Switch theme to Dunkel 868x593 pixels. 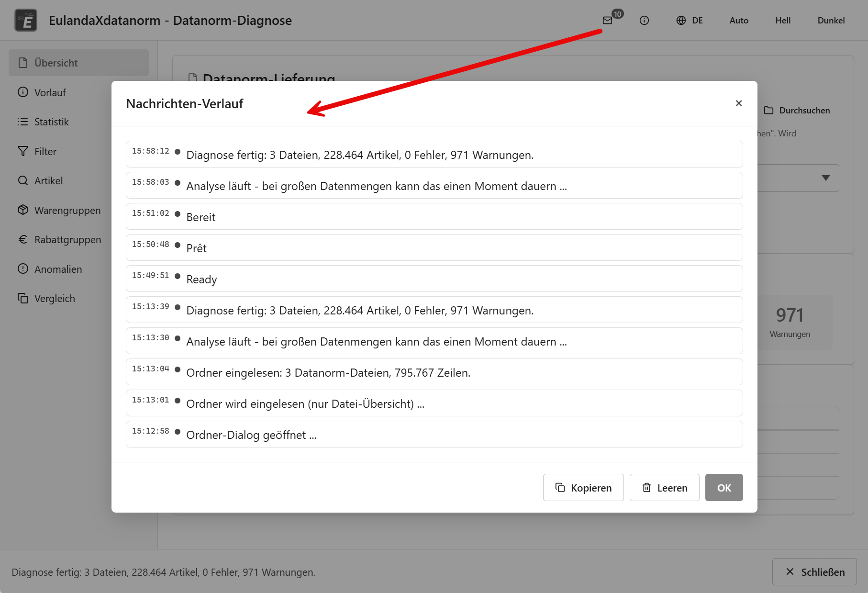click(831, 20)
